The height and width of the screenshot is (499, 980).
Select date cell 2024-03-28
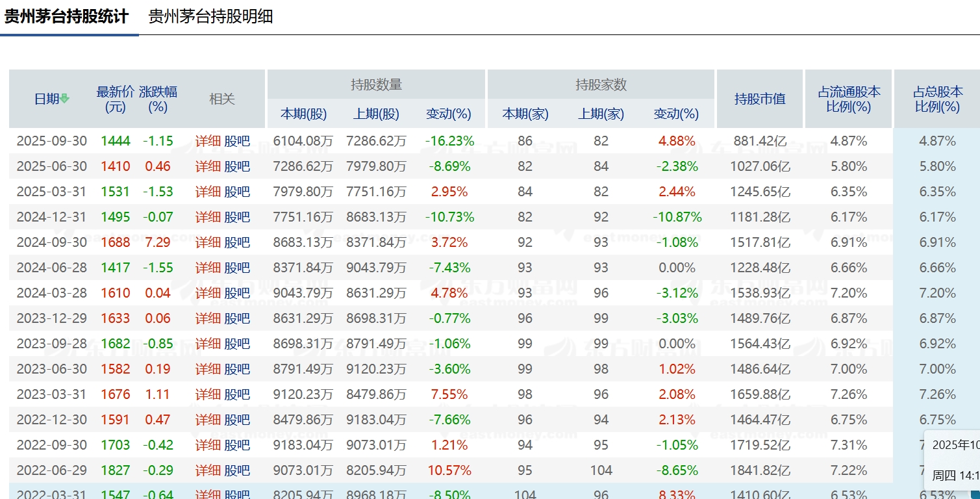point(51,293)
